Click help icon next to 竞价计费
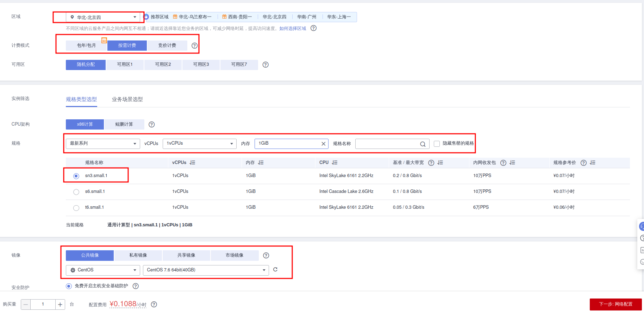Screen dimensions: 644x314 click(194, 45)
